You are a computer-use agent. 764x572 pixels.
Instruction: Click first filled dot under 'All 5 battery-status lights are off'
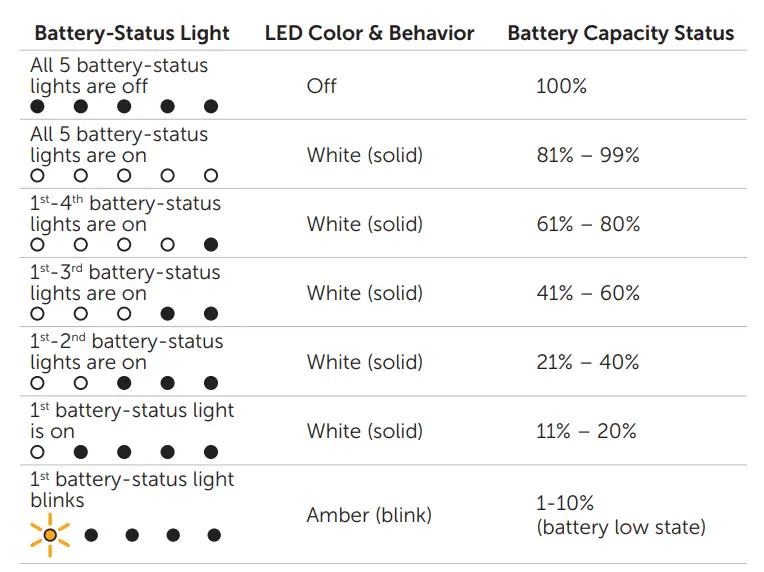(38, 106)
